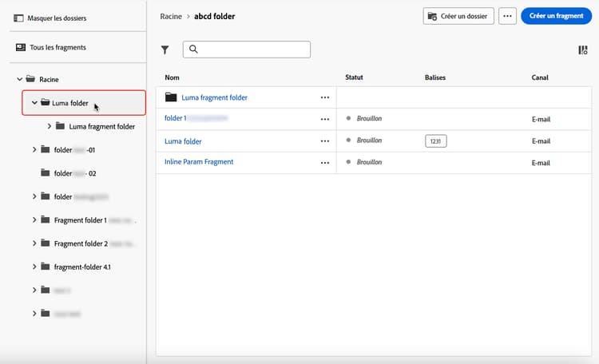Open the column settings icon
The height and width of the screenshot is (364, 599).
coord(583,50)
